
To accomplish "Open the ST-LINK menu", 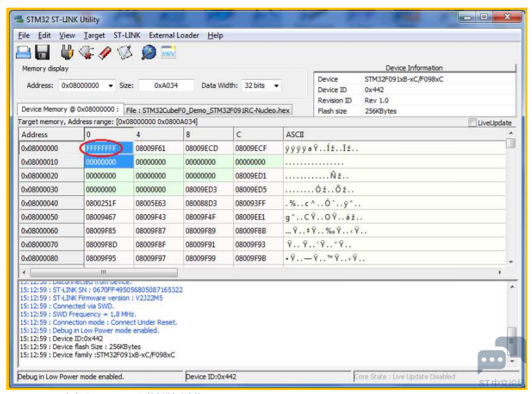I will (x=127, y=35).
